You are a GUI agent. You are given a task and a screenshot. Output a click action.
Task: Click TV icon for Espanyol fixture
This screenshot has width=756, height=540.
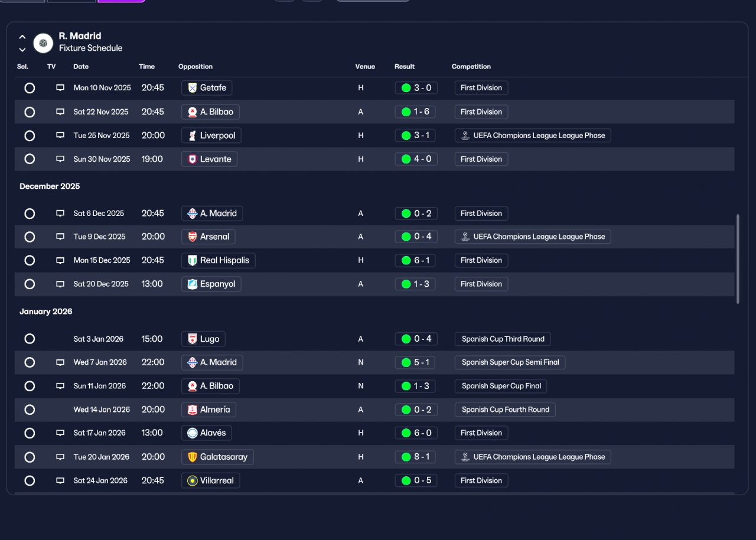(60, 284)
